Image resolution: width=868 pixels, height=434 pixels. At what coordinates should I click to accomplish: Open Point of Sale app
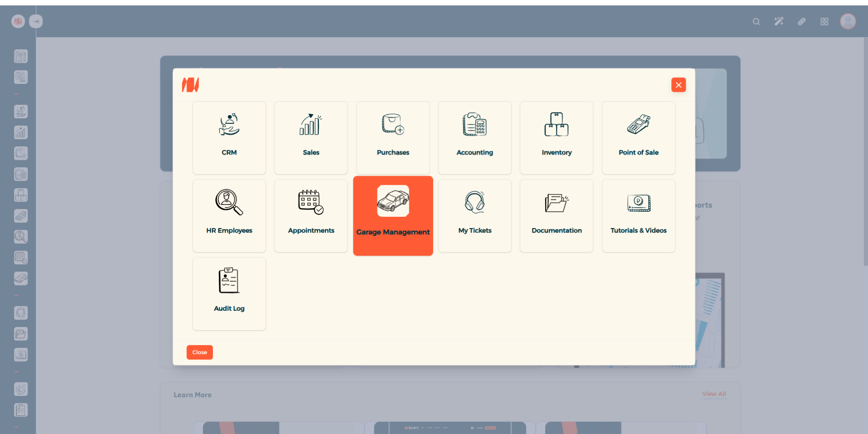[638, 137]
